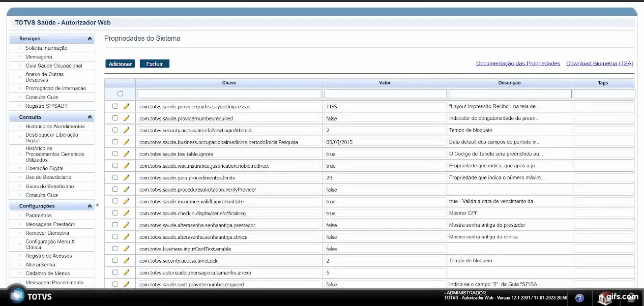Open Documentação das Propriedades link

(518, 64)
